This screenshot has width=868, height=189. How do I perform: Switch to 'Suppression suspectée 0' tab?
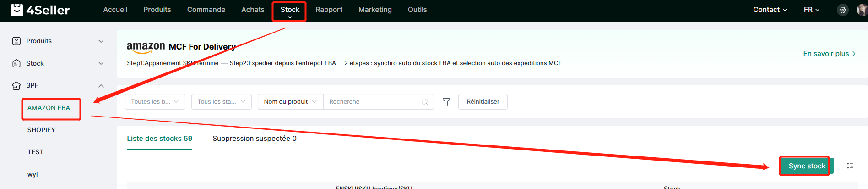pyautogui.click(x=255, y=139)
